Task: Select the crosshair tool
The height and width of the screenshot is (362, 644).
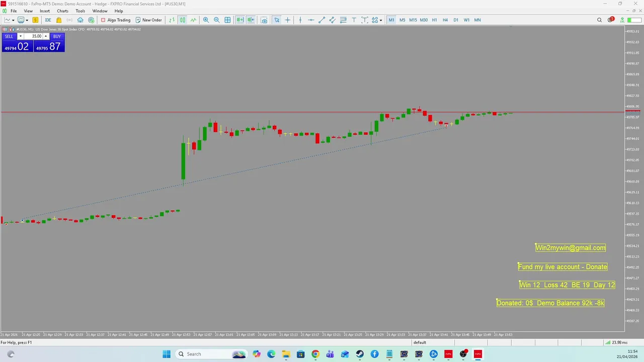Action: (288, 20)
